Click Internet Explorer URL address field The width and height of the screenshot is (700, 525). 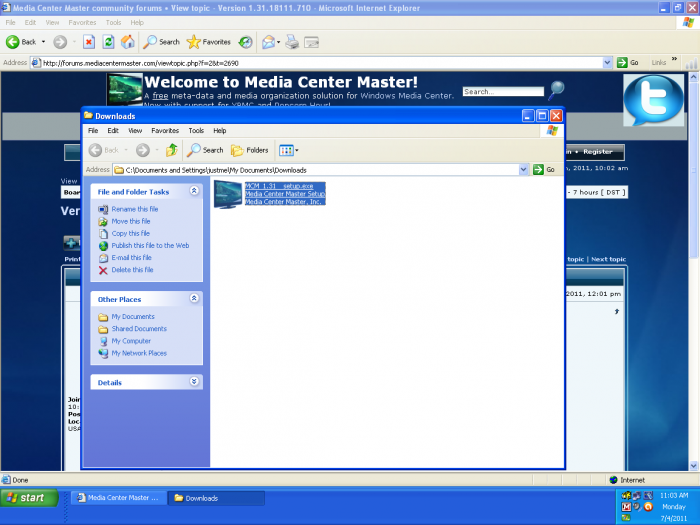pyautogui.click(x=316, y=63)
